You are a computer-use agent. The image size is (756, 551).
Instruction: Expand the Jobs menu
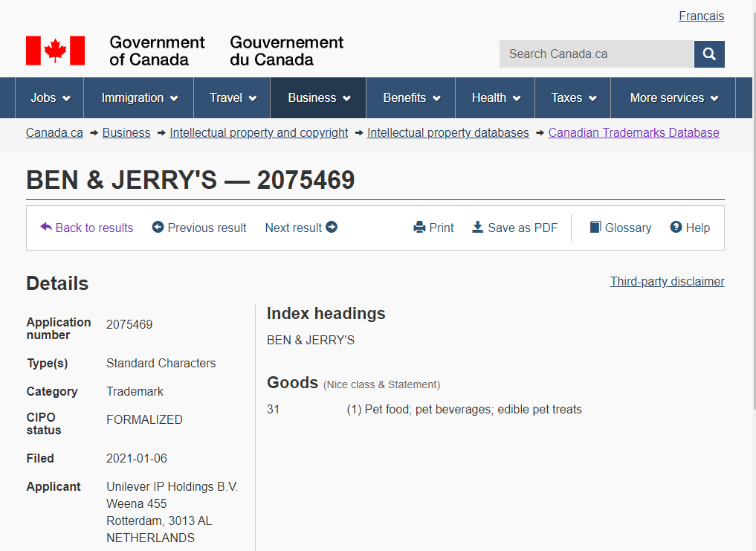point(50,98)
